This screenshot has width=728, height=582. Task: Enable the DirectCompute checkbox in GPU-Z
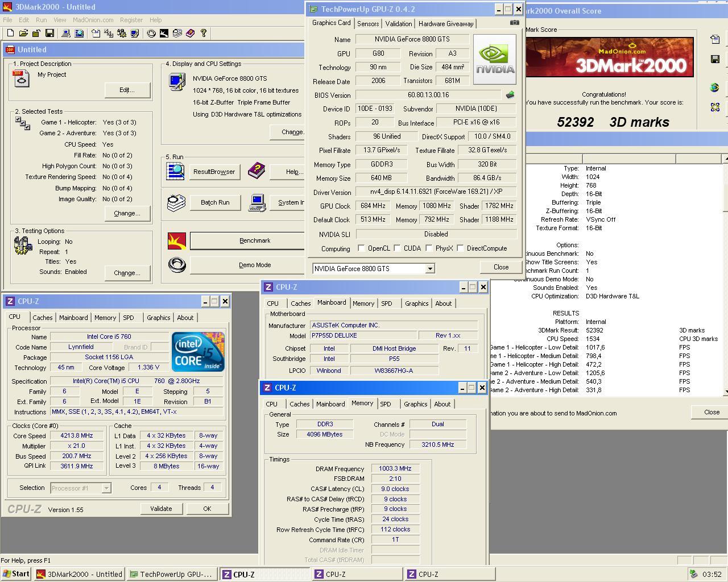click(460, 248)
